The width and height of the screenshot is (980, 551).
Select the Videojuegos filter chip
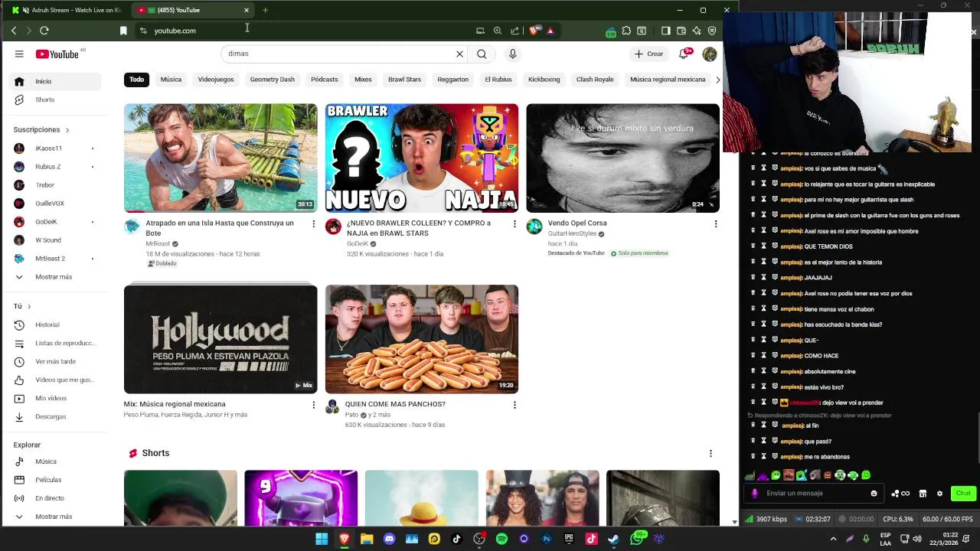[x=216, y=80]
